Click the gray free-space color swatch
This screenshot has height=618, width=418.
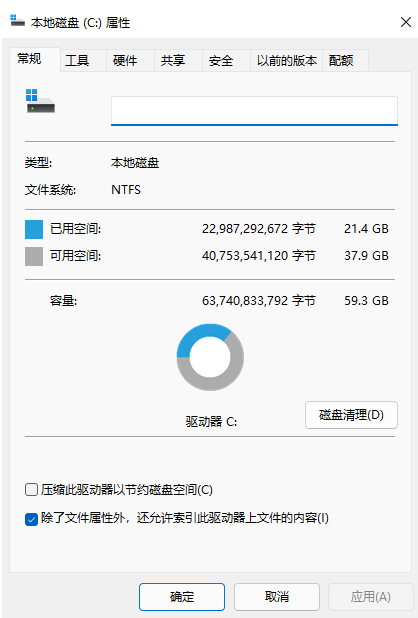click(x=34, y=256)
